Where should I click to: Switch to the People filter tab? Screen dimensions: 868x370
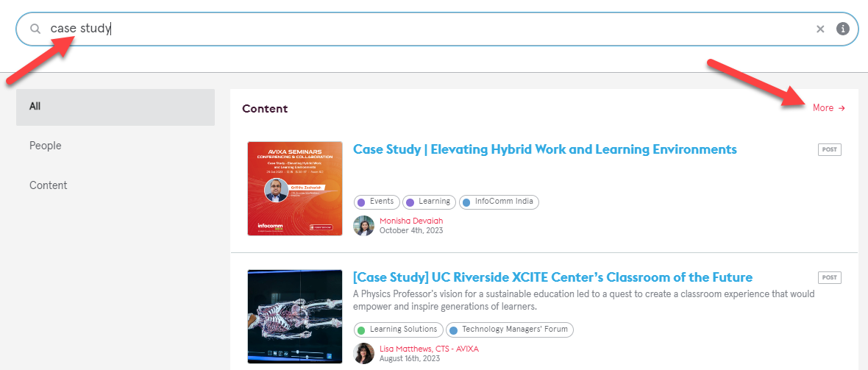coord(115,146)
